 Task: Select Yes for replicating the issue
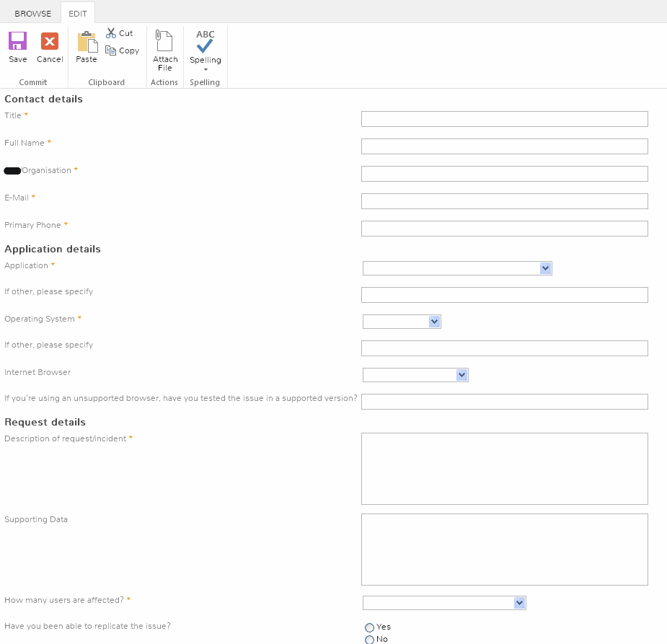click(x=369, y=627)
